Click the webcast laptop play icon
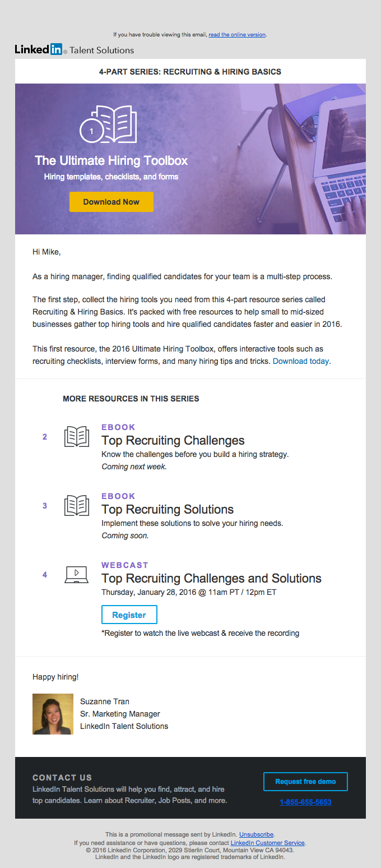The width and height of the screenshot is (381, 868). pos(77,574)
